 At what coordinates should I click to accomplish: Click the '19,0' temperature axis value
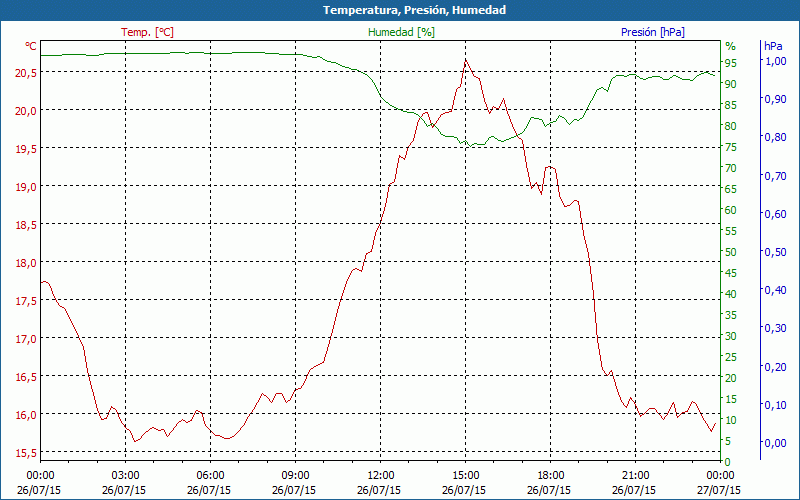(26, 187)
